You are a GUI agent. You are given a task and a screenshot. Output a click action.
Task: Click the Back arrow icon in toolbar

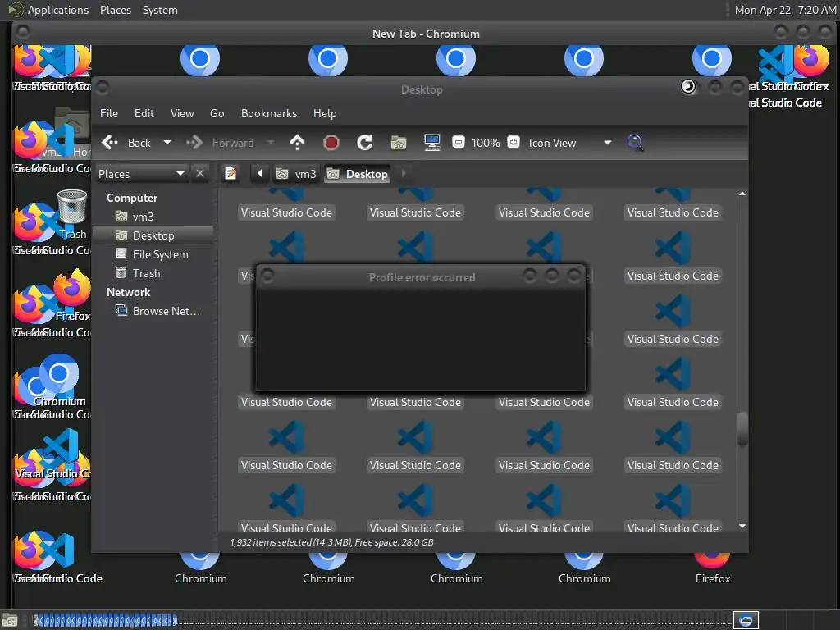110,143
